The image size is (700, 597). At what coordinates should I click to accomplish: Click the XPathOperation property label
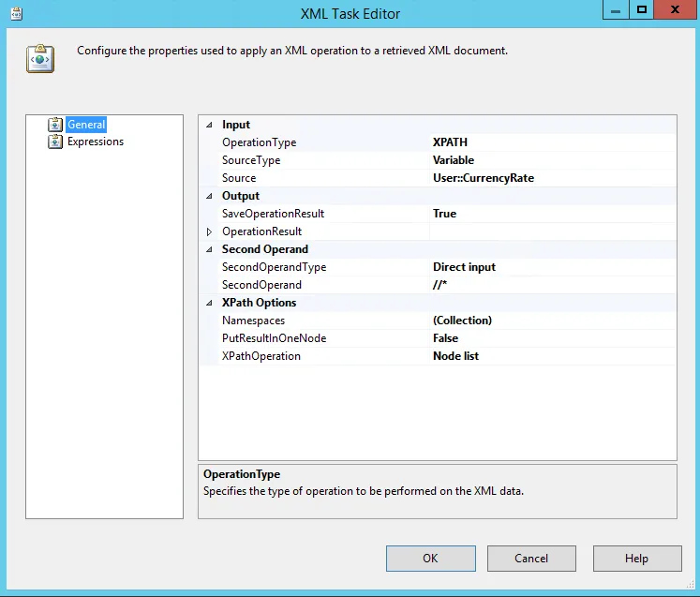coord(261,356)
